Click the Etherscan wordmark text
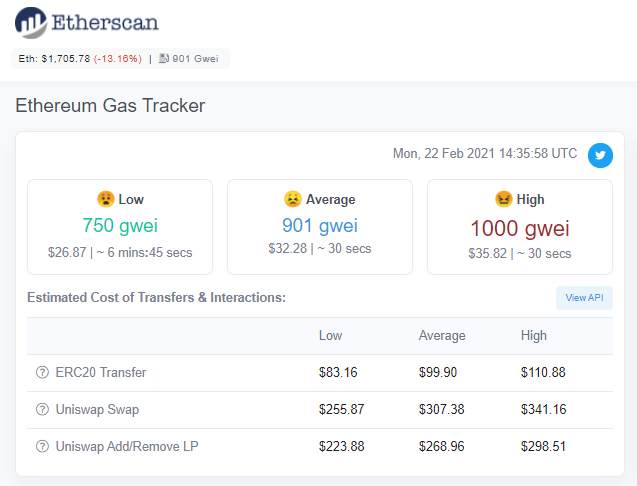Viewport: 637px width, 486px height. 105,22
